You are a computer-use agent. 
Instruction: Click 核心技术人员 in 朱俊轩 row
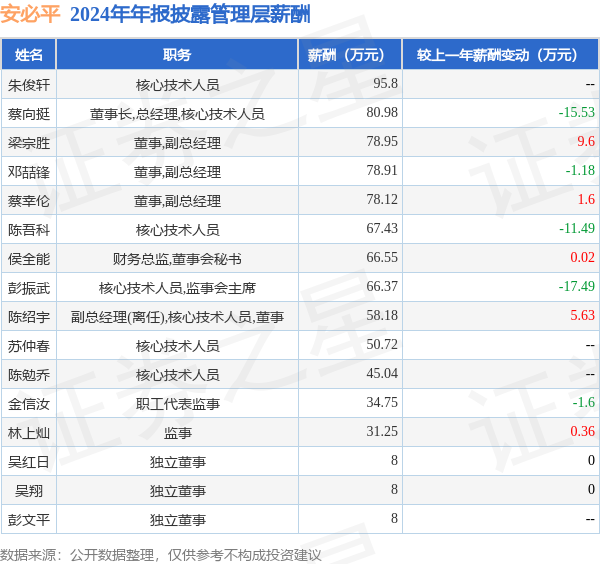177,85
